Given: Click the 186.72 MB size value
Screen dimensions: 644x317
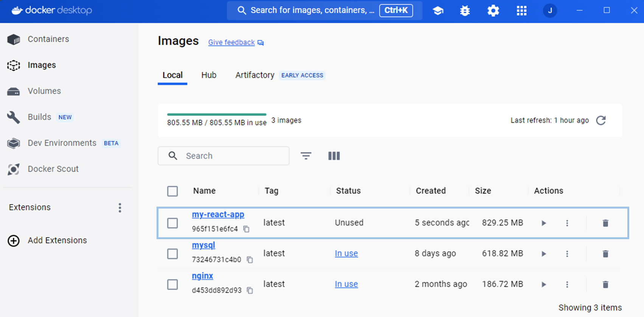Looking at the screenshot, I should tap(503, 284).
